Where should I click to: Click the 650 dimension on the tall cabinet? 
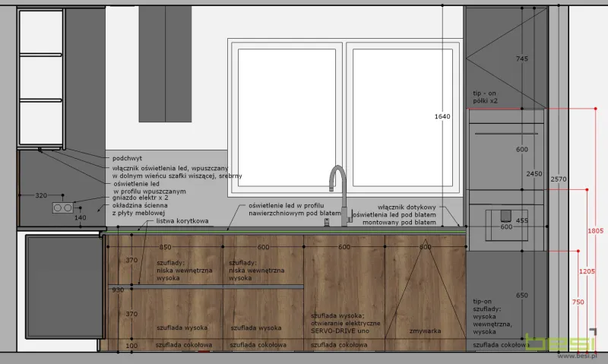click(x=522, y=295)
